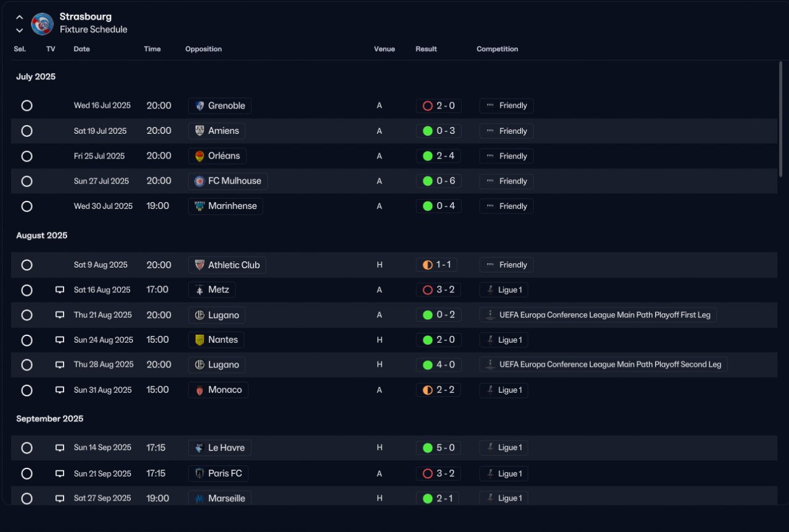Click the green win indicator for FC Mulhouse
This screenshot has height=532, width=789.
(427, 181)
